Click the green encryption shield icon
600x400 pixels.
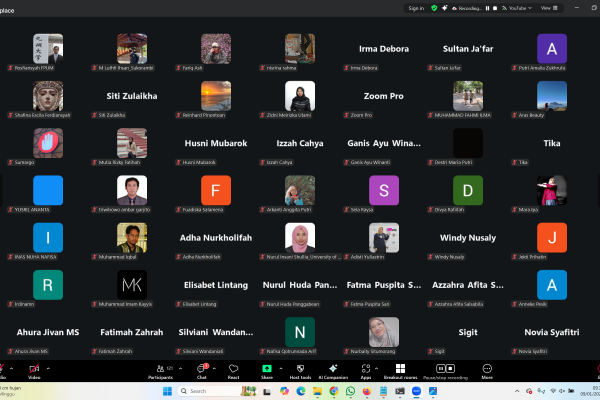point(434,8)
